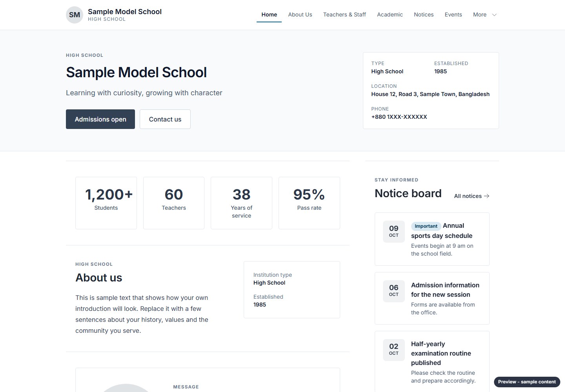Open Teachers & Staff menu item

344,15
